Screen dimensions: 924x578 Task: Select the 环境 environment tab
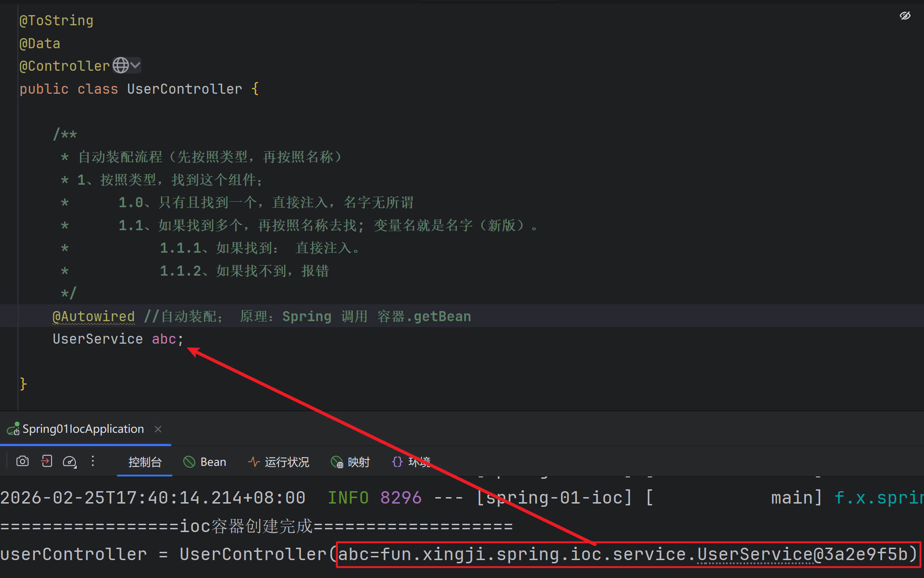tap(419, 462)
